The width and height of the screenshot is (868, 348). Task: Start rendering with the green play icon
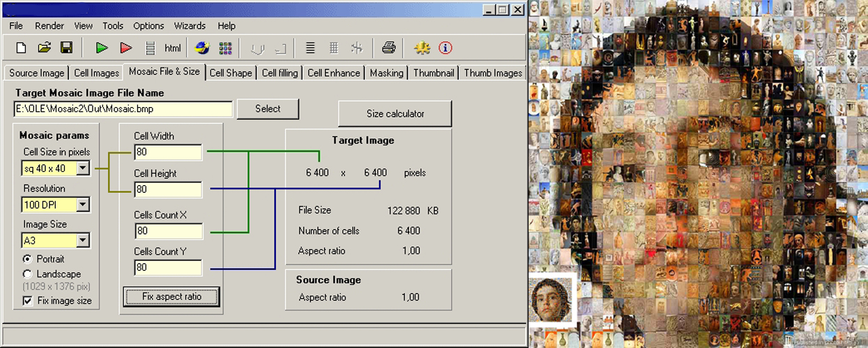102,48
